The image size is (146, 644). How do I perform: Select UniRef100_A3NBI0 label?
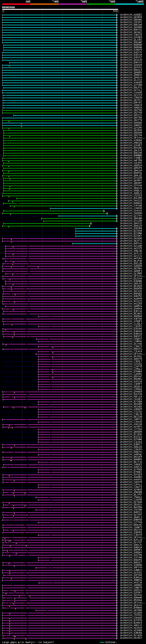coord(131,570)
